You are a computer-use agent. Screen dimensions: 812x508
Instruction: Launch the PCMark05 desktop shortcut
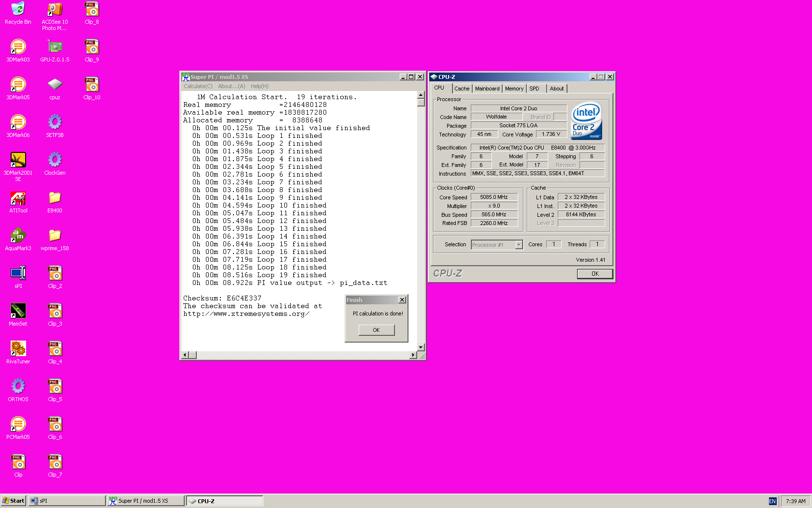[18, 428]
